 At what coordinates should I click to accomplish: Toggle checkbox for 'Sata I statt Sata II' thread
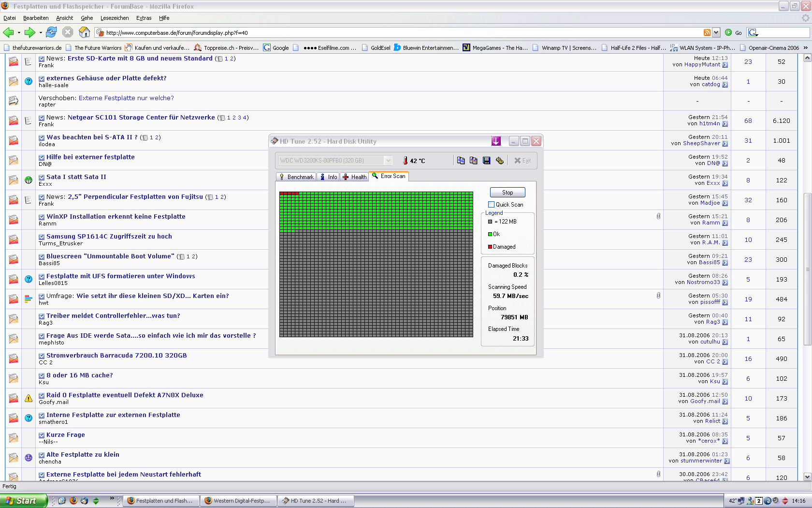point(42,177)
